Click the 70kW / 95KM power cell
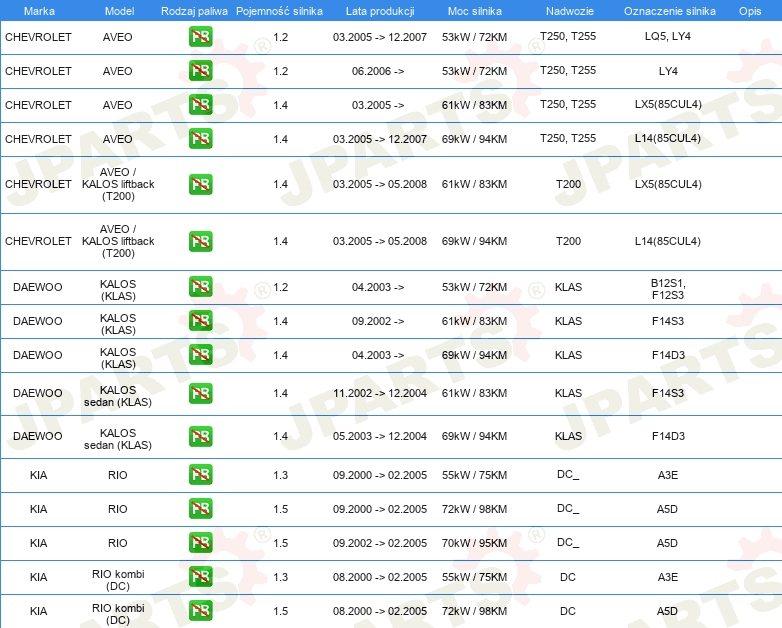 [474, 543]
